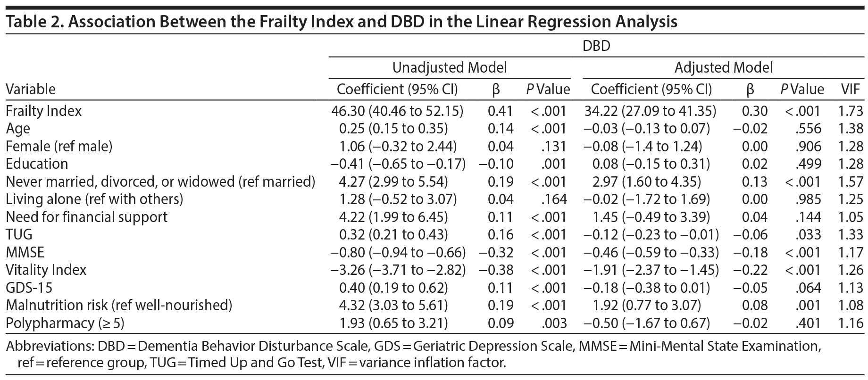Click the Polypharmacy (≥ 5) row label
Image resolution: width=868 pixels, height=380 pixels.
(65, 323)
